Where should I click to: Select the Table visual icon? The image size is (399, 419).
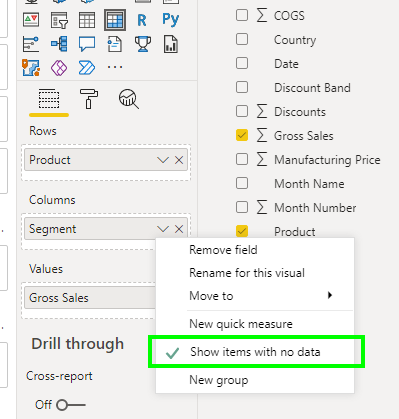87,20
